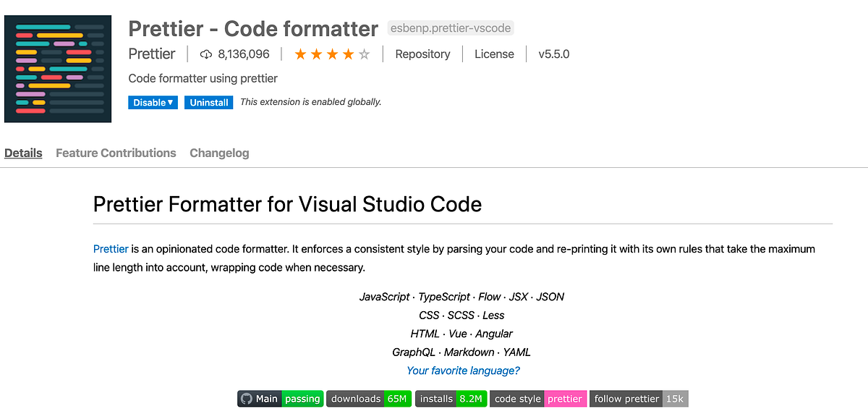This screenshot has height=419, width=868.
Task: Open the Changelog tab
Action: point(219,153)
